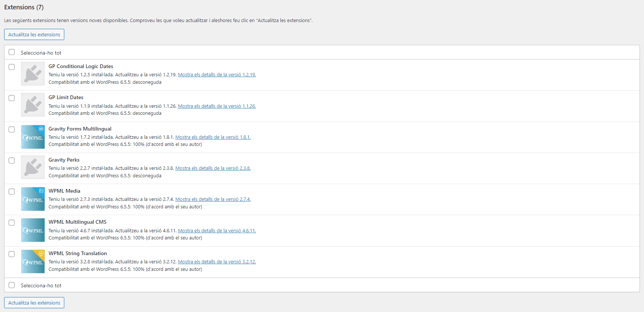Click Gravity Perks compatibility desconeguda text
The image size is (644, 312).
click(x=105, y=176)
